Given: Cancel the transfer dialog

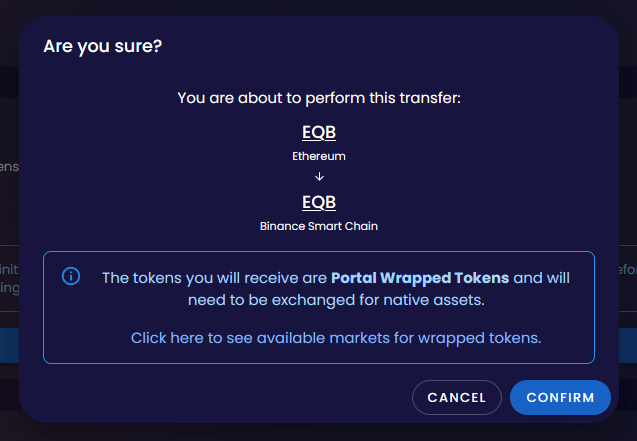Looking at the screenshot, I should 456,397.
